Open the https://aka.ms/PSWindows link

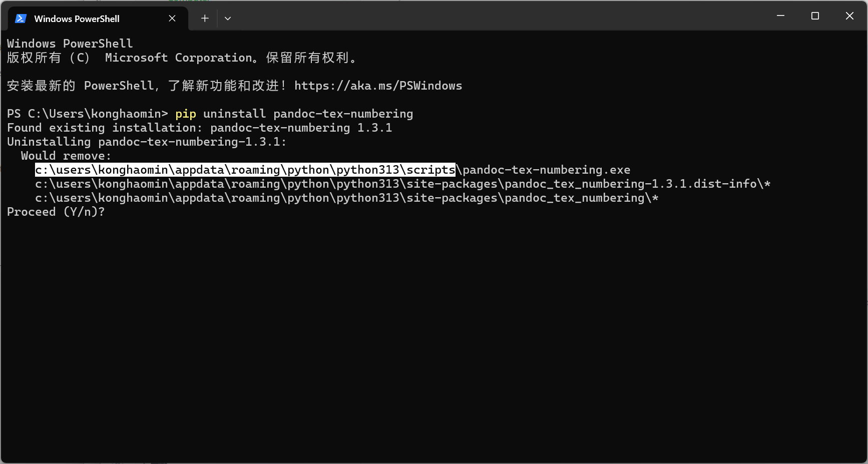[x=378, y=85]
